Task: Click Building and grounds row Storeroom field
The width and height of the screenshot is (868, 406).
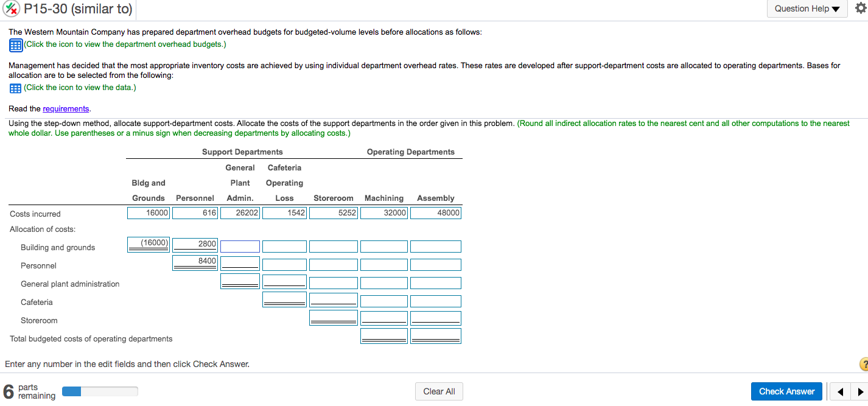Action: [x=334, y=247]
